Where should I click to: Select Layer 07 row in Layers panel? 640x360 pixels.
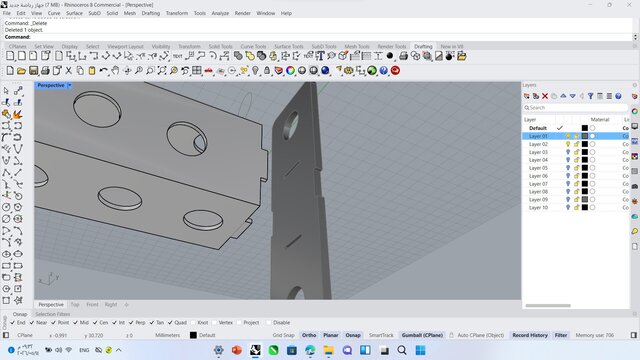(x=576, y=184)
